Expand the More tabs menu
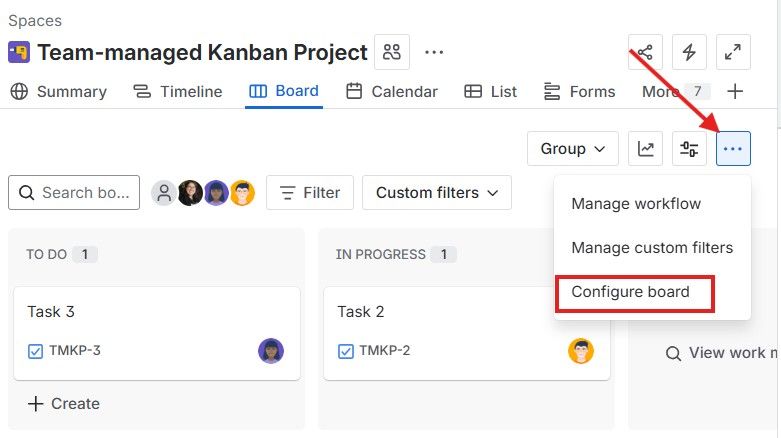The width and height of the screenshot is (781, 438). pyautogui.click(x=675, y=92)
